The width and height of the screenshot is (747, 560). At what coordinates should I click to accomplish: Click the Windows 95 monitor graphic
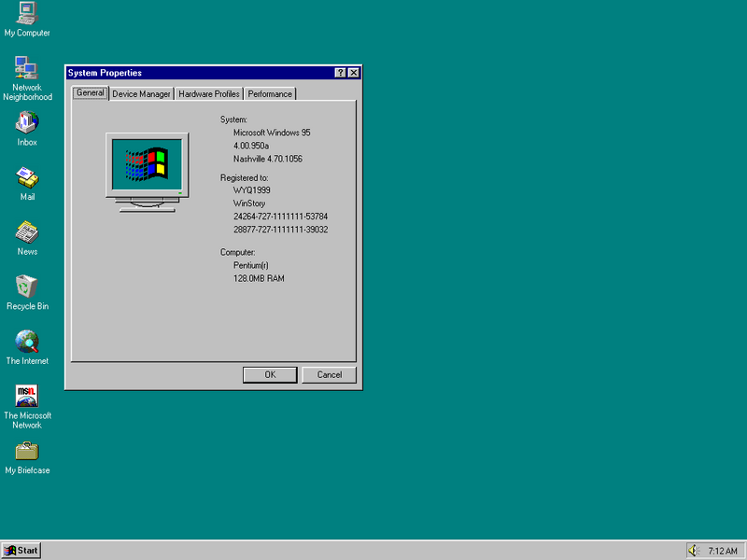click(147, 164)
